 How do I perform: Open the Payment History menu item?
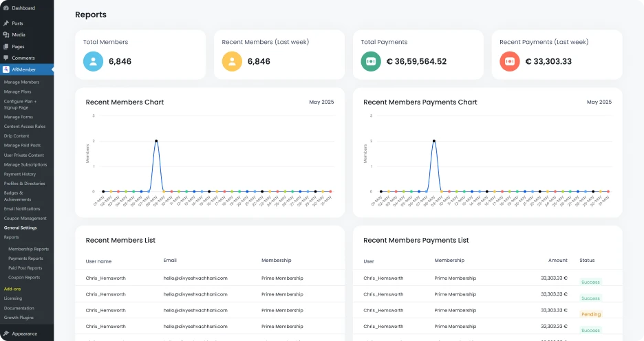pos(19,174)
